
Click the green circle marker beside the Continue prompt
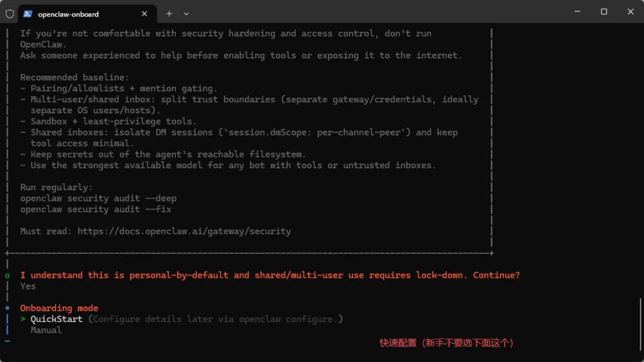[7, 276]
